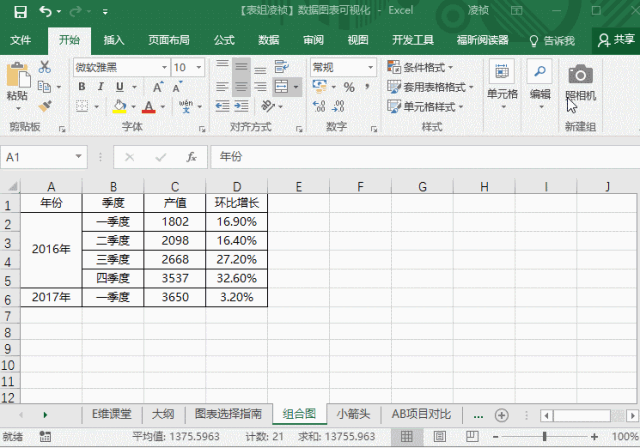640x448 pixels.
Task: Click the Name Box showing A1
Action: [x=44, y=157]
